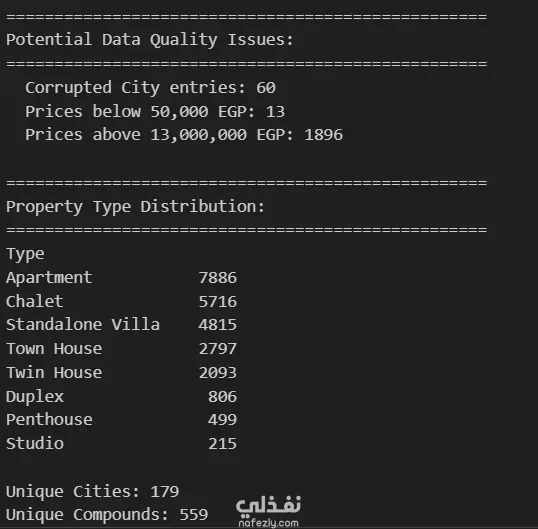The height and width of the screenshot is (529, 538).
Task: Click the 'Corrupted City entries: 60' line
Action: point(150,88)
